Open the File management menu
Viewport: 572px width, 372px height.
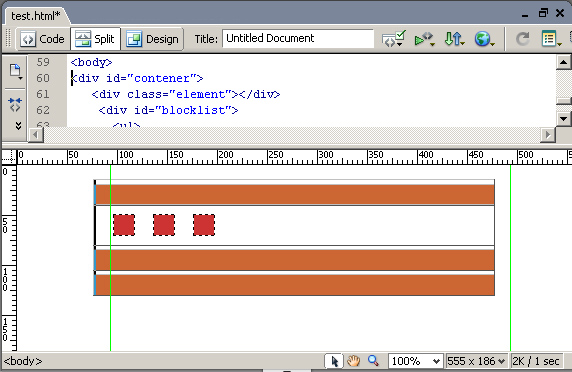(454, 39)
